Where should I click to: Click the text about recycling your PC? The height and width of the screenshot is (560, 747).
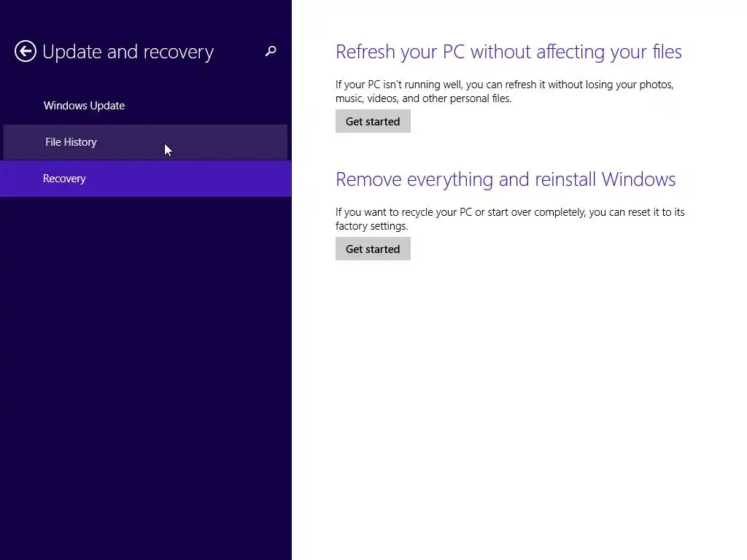click(510, 219)
